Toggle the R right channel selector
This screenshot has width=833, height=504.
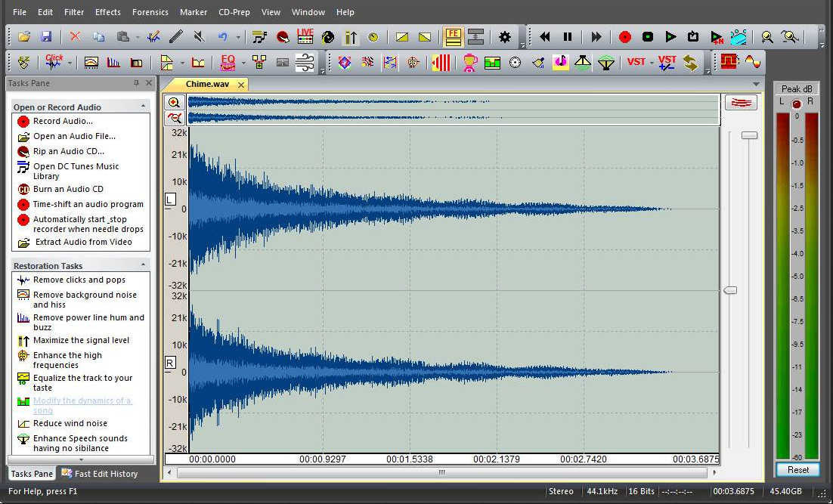coord(170,363)
